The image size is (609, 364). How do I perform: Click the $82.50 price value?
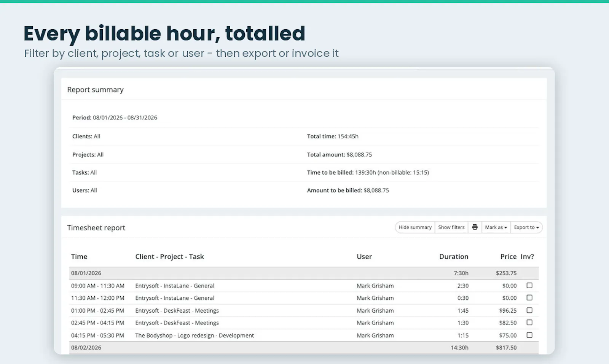point(508,323)
